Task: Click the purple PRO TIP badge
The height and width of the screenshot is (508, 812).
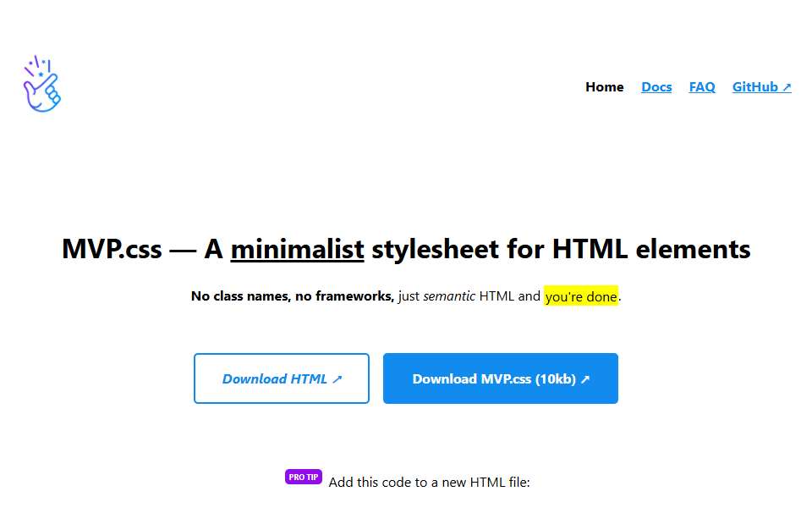Action: (304, 477)
